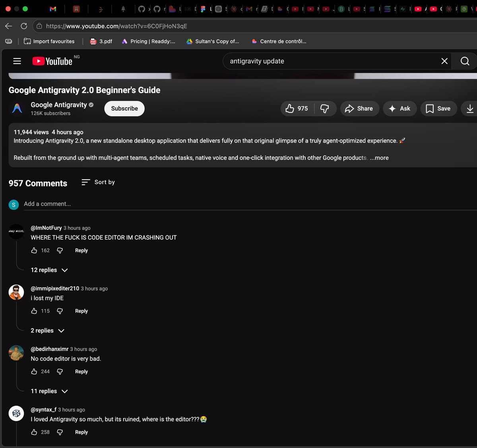Clear the search box with the X icon
The height and width of the screenshot is (448, 477).
[x=444, y=61]
